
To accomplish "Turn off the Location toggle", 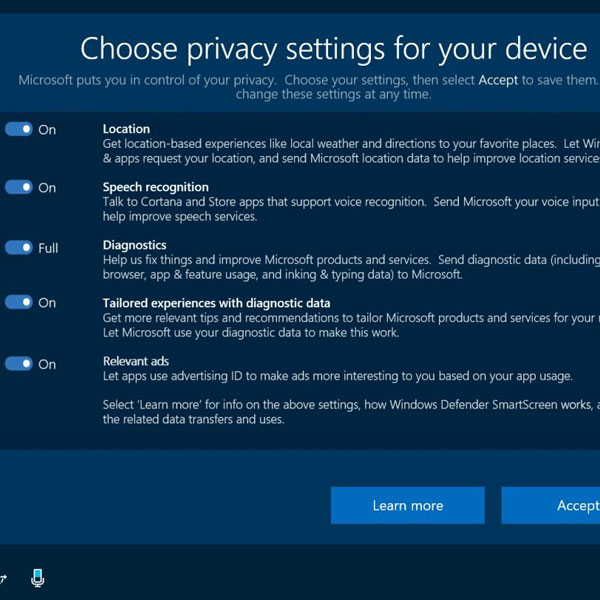I will pos(19,129).
